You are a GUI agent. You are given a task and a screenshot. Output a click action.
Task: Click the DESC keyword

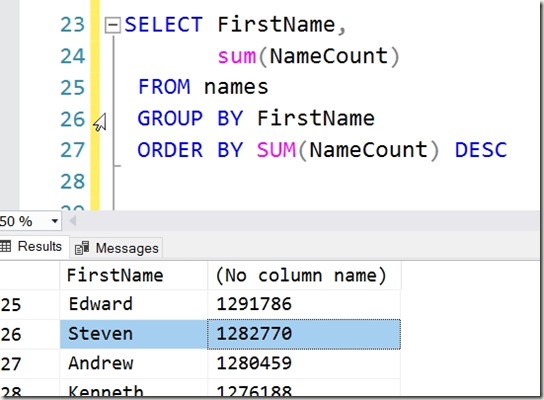pos(481,150)
